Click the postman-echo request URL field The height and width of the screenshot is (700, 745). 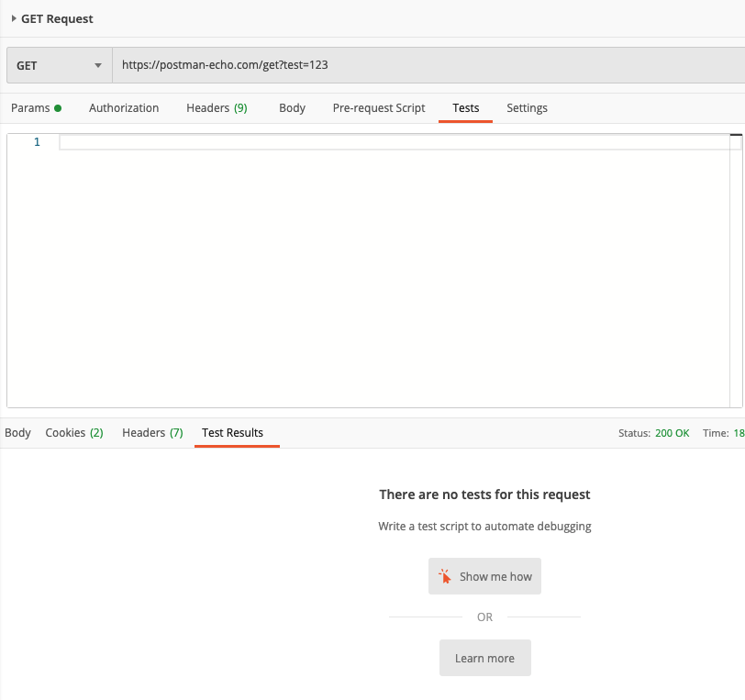(422, 66)
